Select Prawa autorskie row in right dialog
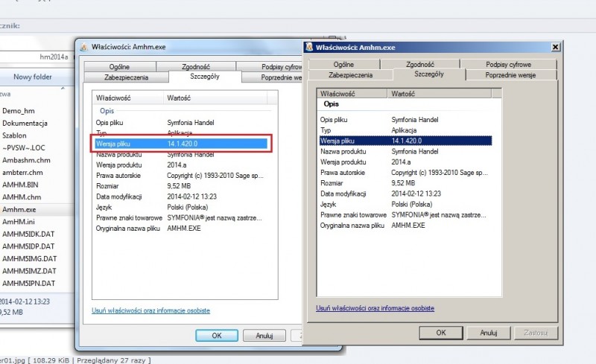 point(405,173)
